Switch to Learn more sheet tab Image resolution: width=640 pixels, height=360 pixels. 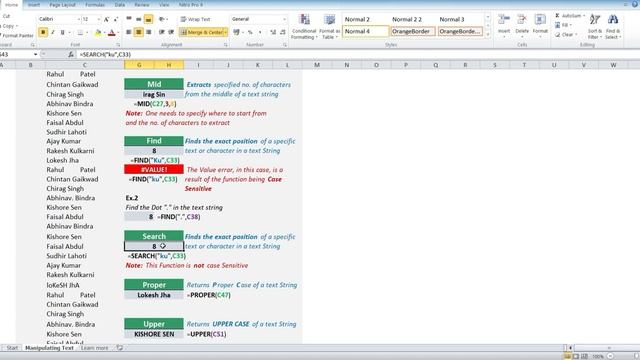tap(95, 348)
